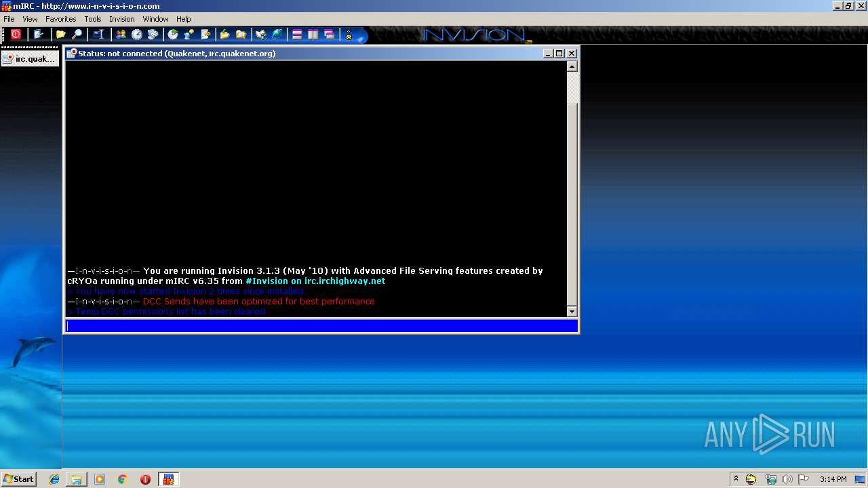Click the Status window scroll-down arrow
Screen dimensions: 868x488
pos(572,312)
